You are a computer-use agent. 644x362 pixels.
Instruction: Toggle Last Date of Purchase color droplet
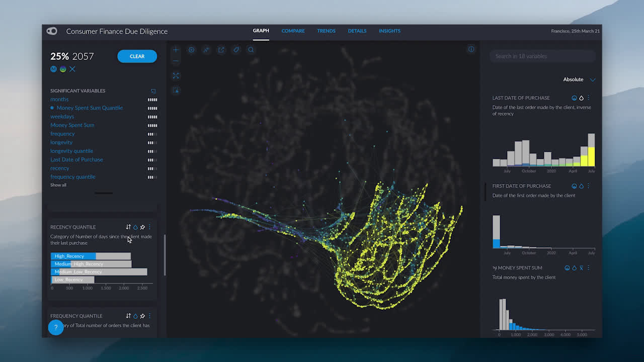[x=581, y=98]
